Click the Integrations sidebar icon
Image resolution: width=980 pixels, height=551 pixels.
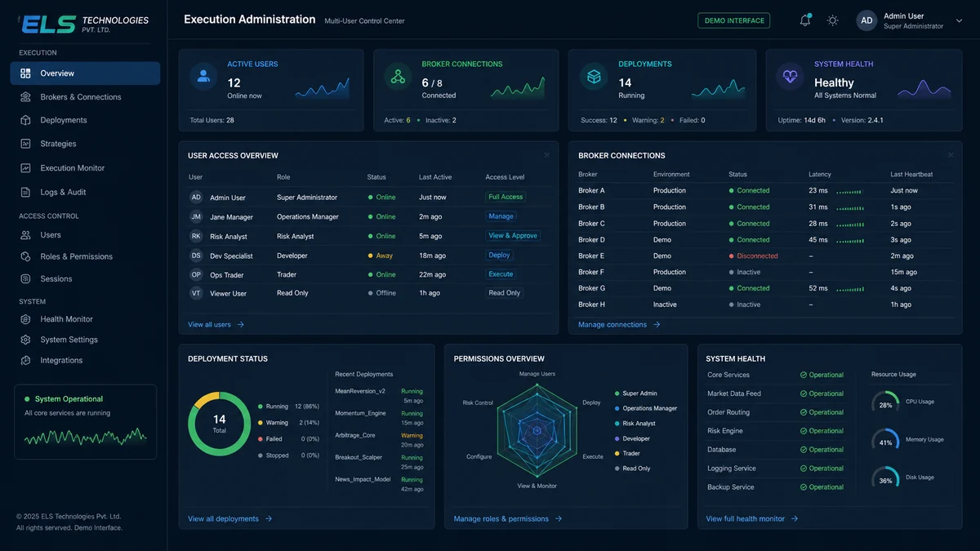point(25,360)
